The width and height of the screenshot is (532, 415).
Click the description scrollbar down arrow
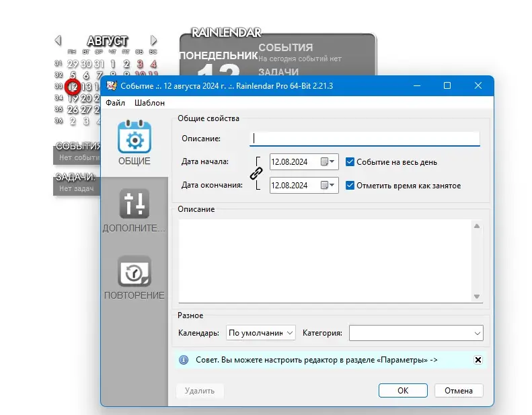click(477, 297)
